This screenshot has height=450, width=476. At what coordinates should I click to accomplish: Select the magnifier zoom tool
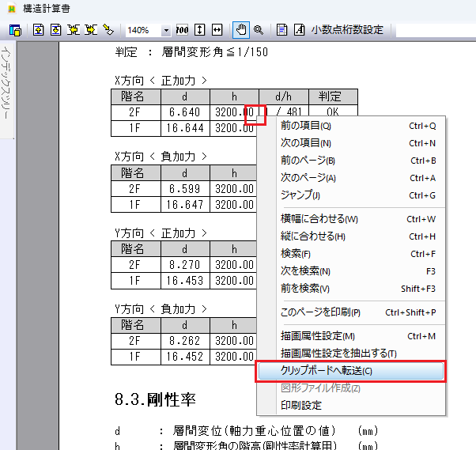[259, 30]
